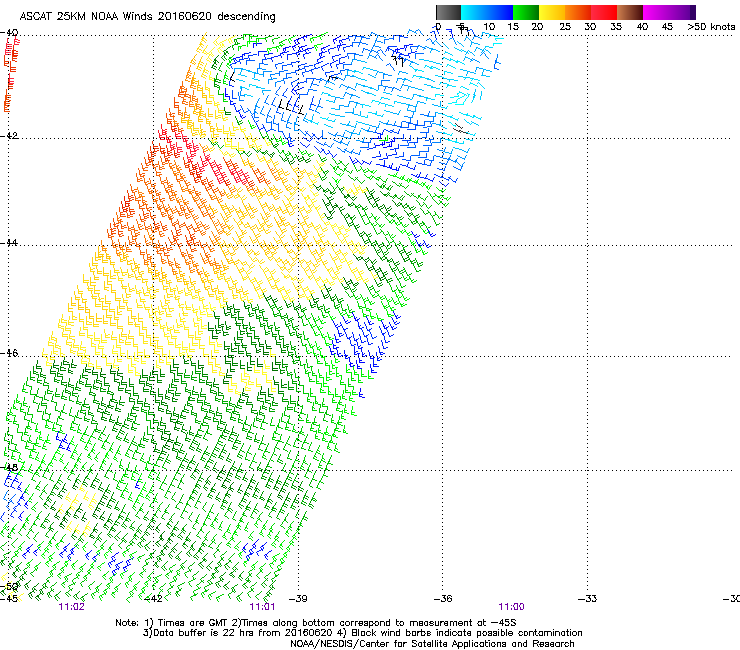Image resolution: width=740 pixels, height=650 pixels.
Task: Click the brown segment of the color bar
Action: 630,12
